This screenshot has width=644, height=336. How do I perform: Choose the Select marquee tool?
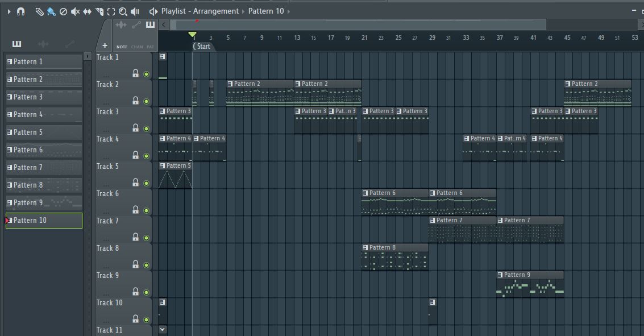pyautogui.click(x=111, y=12)
